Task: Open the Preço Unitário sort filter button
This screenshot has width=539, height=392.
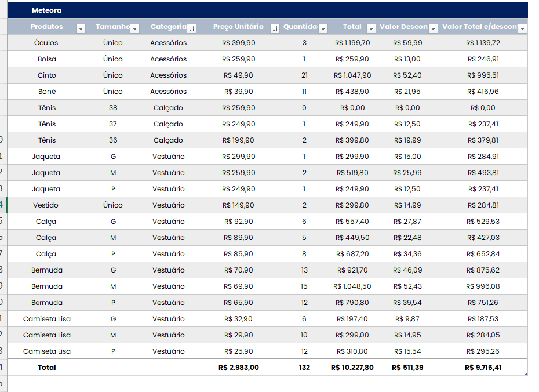Action: point(275,29)
